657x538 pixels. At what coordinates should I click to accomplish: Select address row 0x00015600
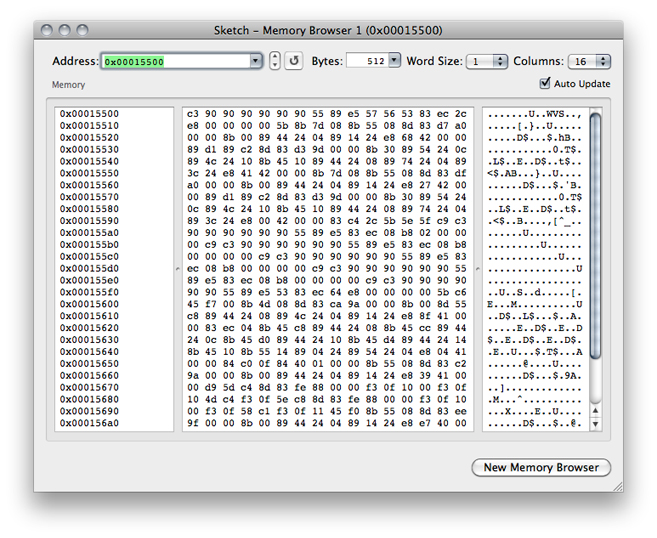pyautogui.click(x=89, y=304)
